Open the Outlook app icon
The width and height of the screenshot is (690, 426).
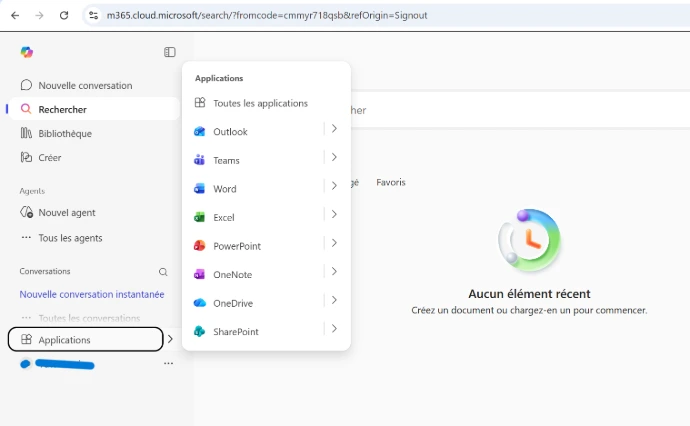(200, 132)
